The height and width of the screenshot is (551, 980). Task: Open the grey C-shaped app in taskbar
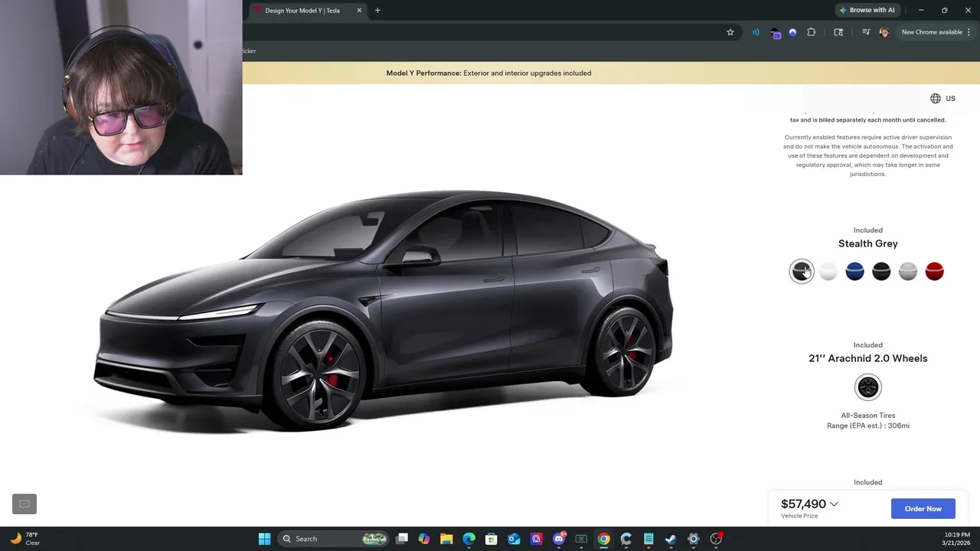point(626,539)
